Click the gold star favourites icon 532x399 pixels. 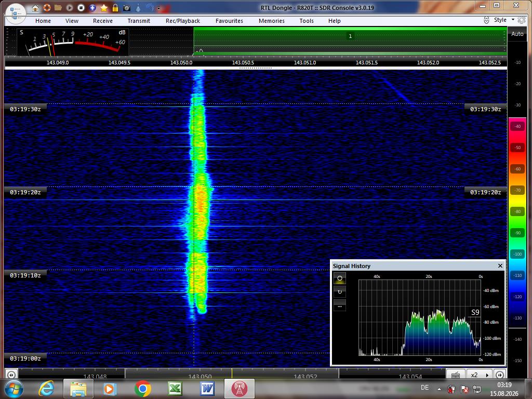pos(104,7)
